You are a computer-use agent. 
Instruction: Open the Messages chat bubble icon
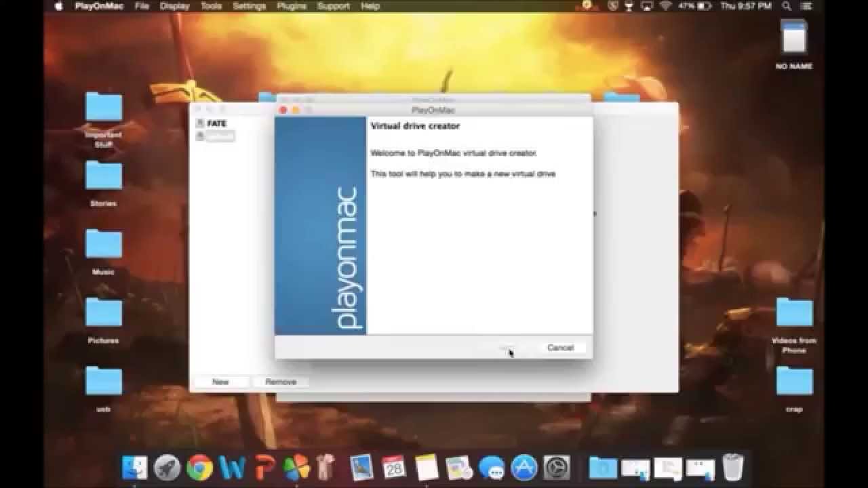click(x=491, y=467)
